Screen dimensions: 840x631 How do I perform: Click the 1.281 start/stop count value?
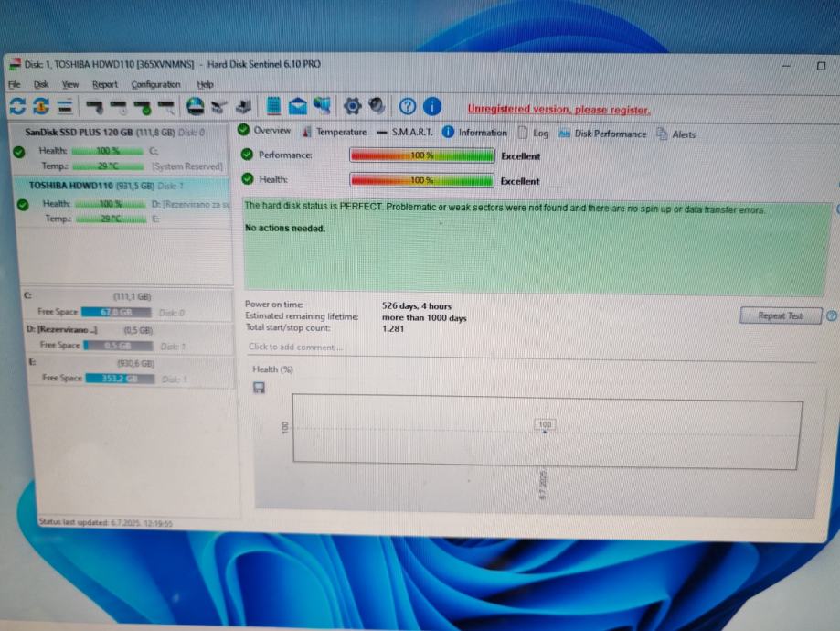pyautogui.click(x=393, y=328)
